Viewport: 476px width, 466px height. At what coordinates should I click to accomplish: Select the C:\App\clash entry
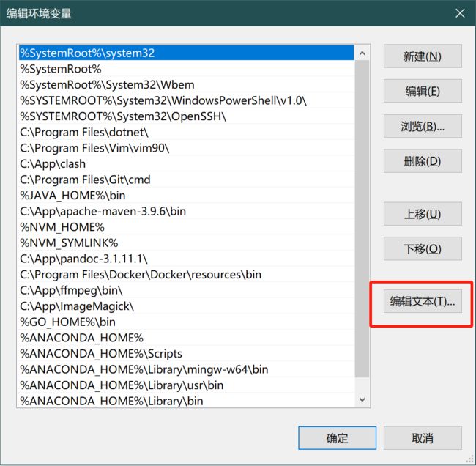tap(186, 163)
